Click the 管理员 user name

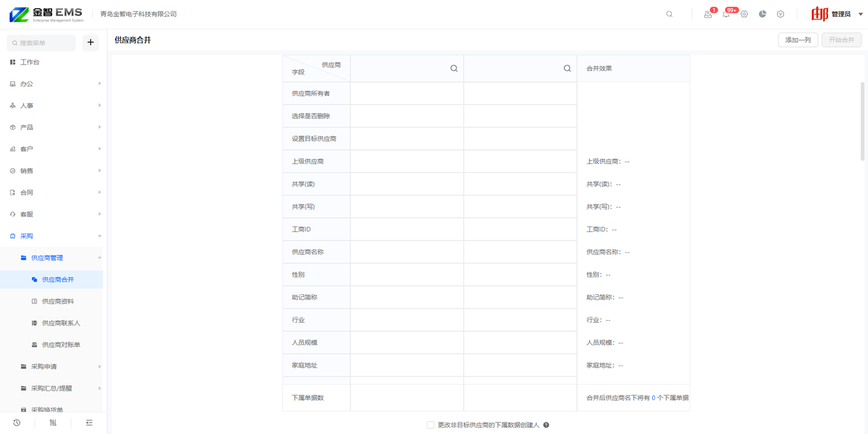(x=841, y=14)
